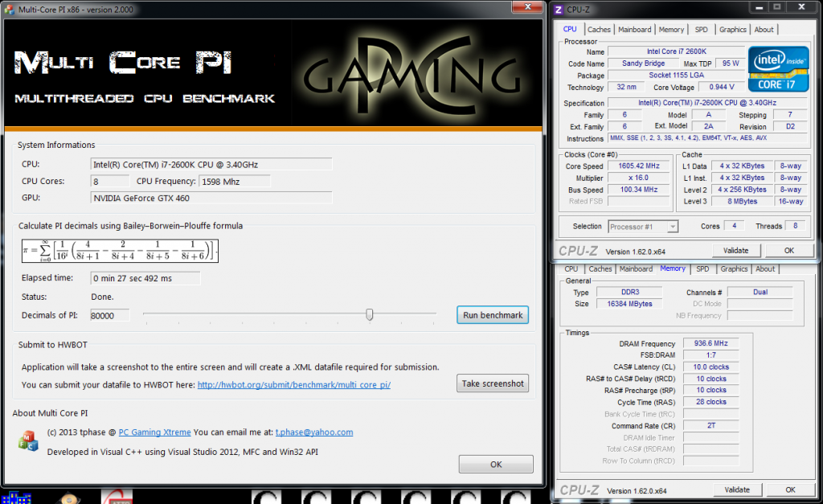Viewport: 823px width, 504px height.
Task: Click the Run benchmark button
Action: [493, 315]
